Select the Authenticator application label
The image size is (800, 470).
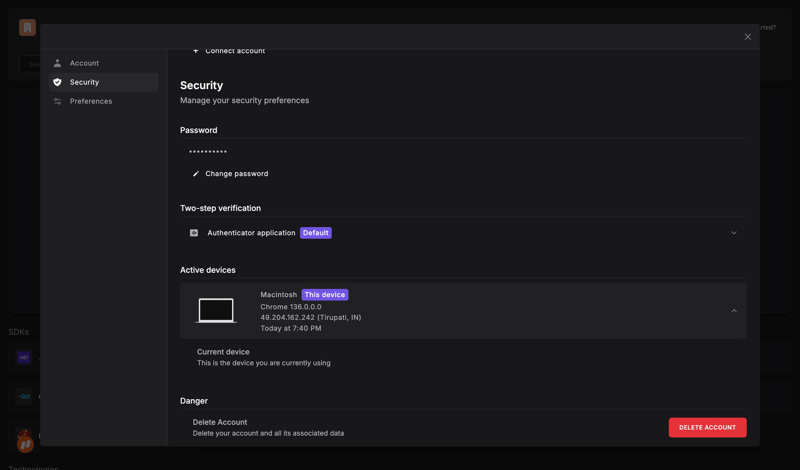pyautogui.click(x=251, y=233)
